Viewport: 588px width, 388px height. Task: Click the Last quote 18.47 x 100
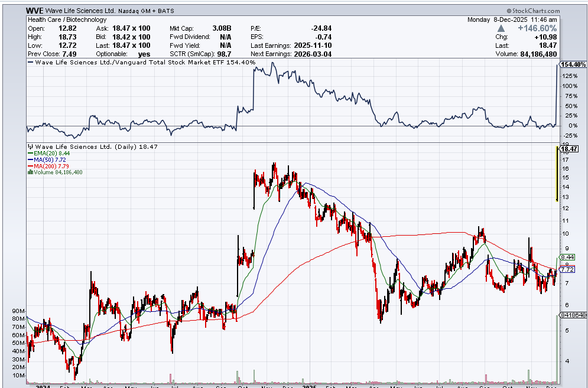point(131,45)
